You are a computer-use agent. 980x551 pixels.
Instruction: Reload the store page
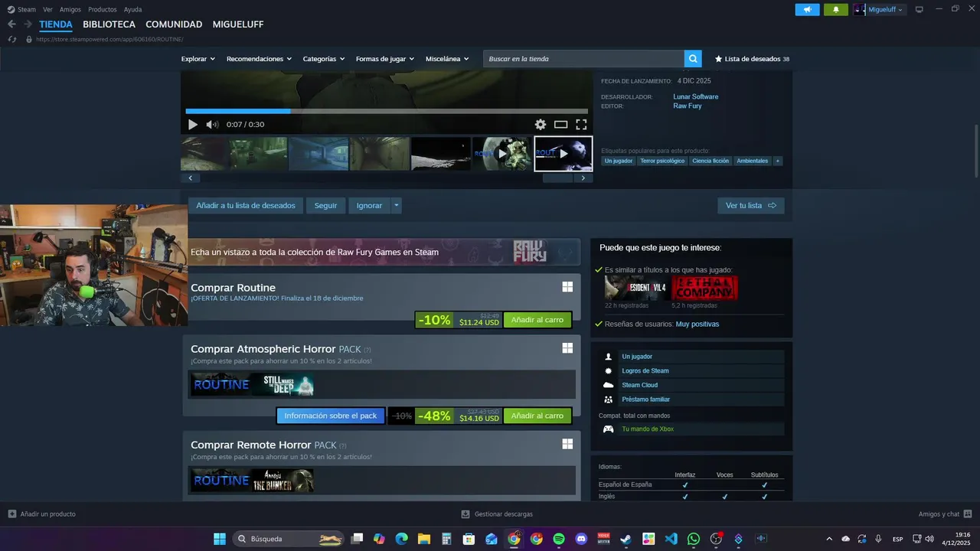[11, 39]
